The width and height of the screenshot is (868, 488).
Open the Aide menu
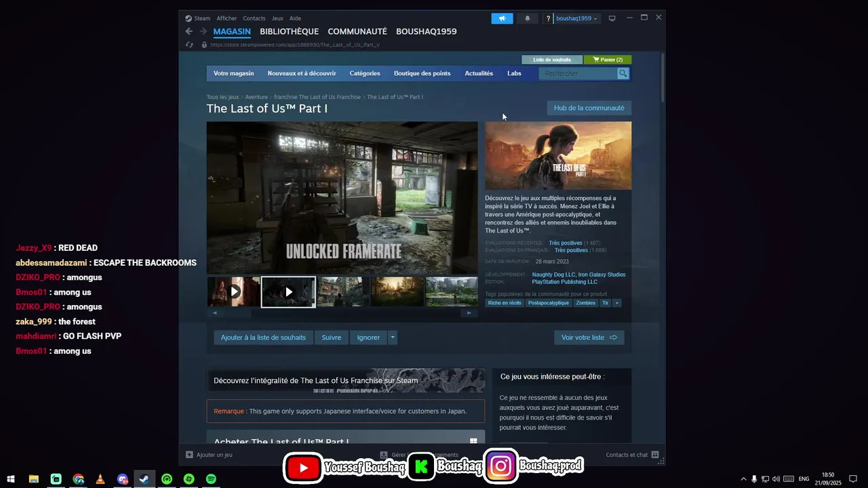(295, 18)
